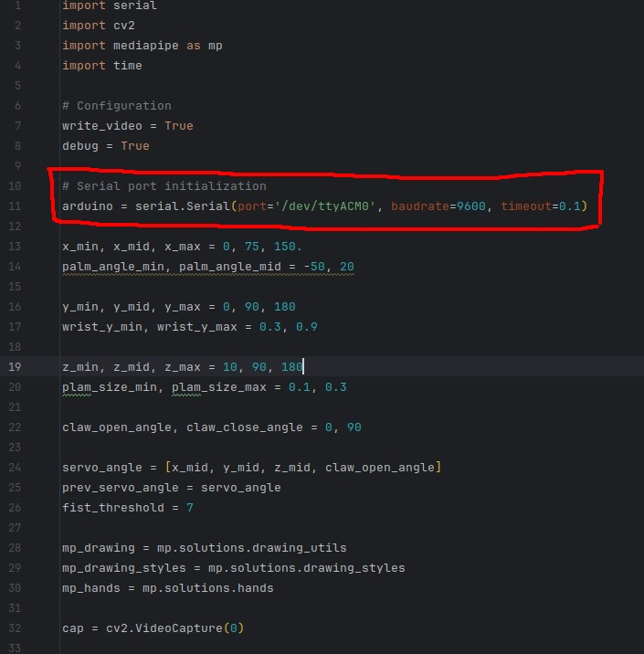644x654 pixels.
Task: Click the 'servo_angle = [x_mid...' line
Action: tap(252, 468)
